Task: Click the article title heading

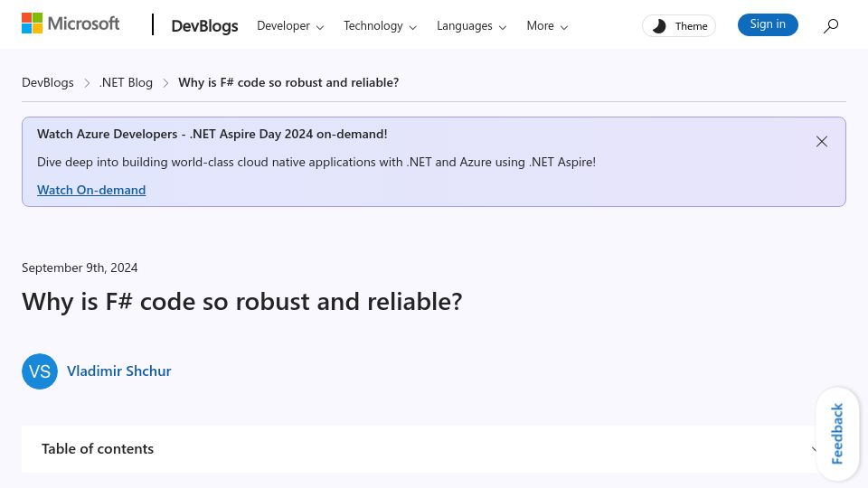Action: pos(242,302)
